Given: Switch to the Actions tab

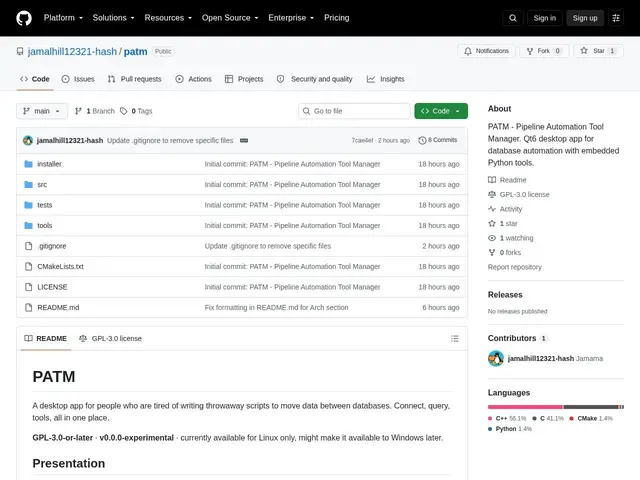Looking at the screenshot, I should (193, 79).
